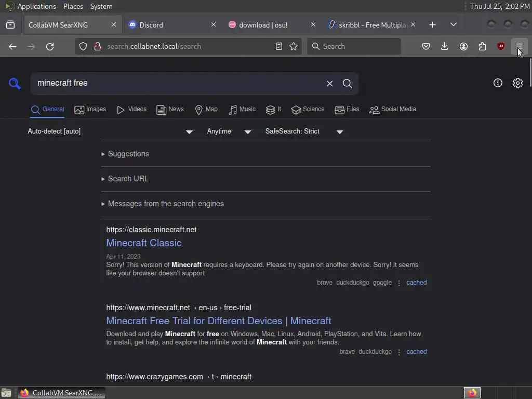The height and width of the screenshot is (399, 532).
Task: Switch to the Discord tab
Action: (172, 25)
